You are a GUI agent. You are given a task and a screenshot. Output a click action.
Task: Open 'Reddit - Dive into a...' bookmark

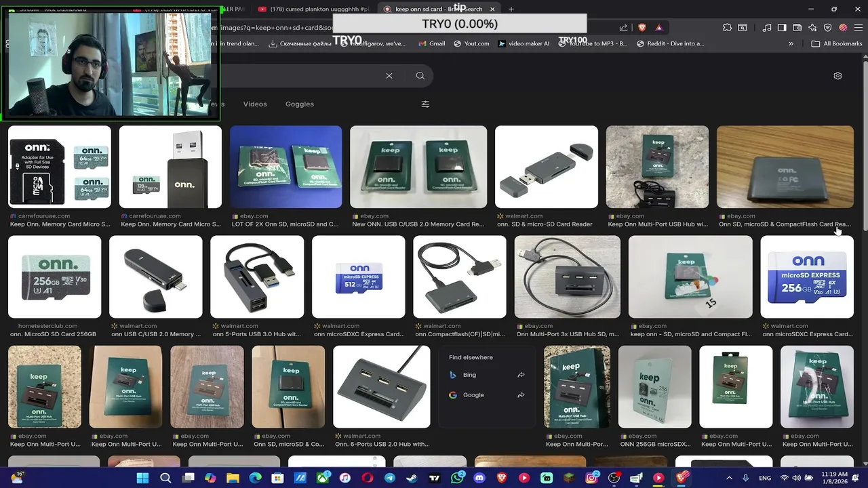pos(671,43)
